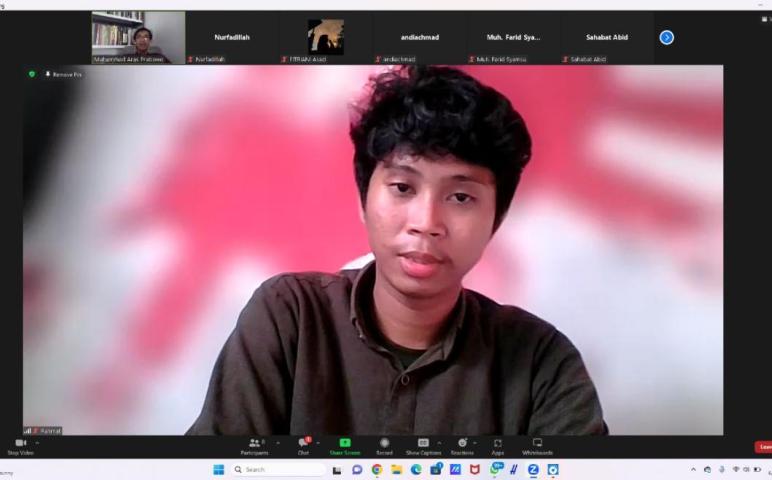Open the Zoom Apps panel
The width and height of the screenshot is (772, 480).
click(497, 444)
